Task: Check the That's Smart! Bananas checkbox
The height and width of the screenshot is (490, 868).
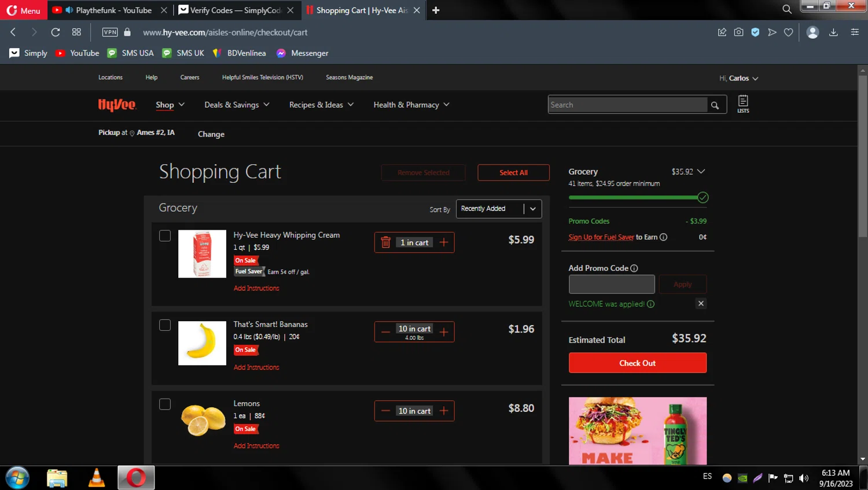Action: [165, 325]
